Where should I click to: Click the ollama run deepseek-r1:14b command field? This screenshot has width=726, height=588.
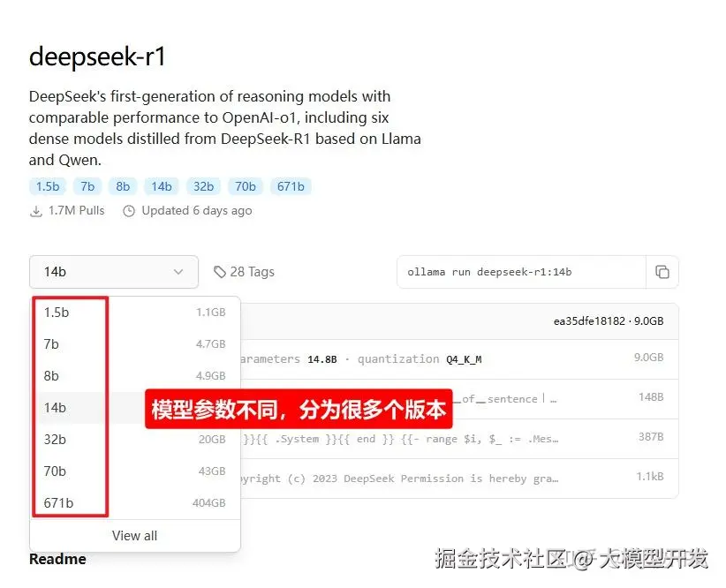(x=521, y=272)
